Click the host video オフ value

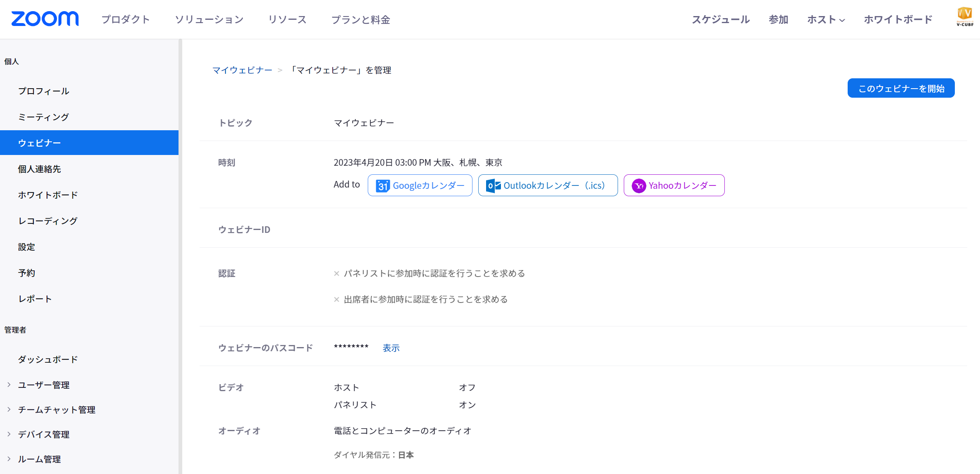point(467,387)
